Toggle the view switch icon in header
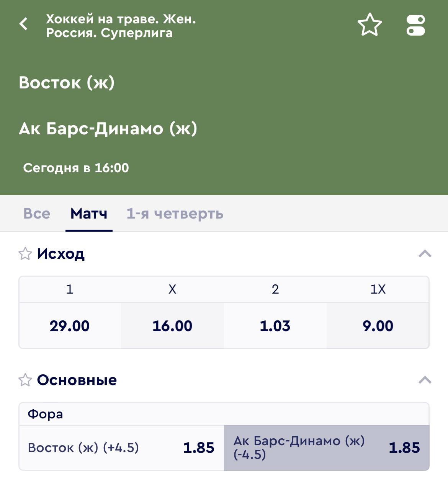 point(415,25)
